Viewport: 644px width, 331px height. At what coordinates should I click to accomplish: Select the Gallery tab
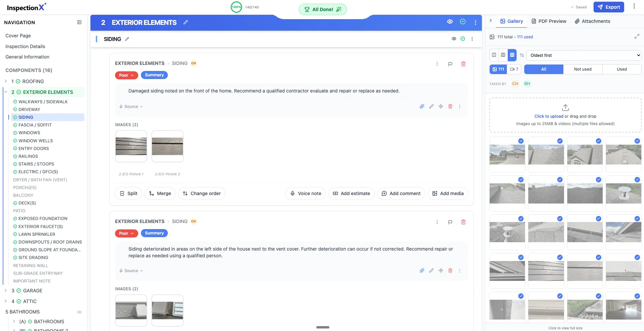511,21
